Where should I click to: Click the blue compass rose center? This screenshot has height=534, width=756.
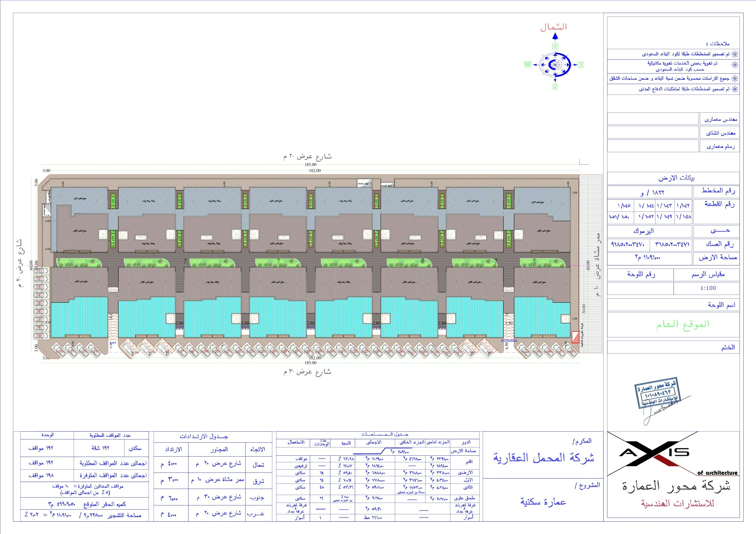click(555, 65)
